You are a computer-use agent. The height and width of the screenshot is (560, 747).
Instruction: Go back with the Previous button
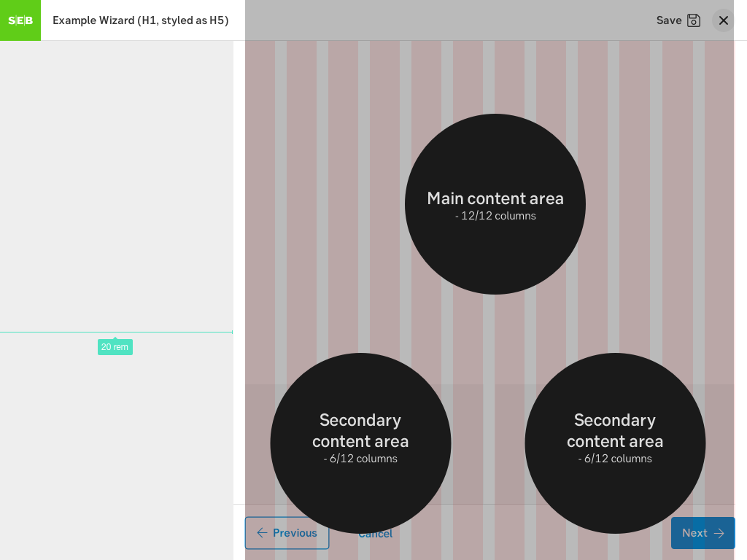pyautogui.click(x=287, y=533)
